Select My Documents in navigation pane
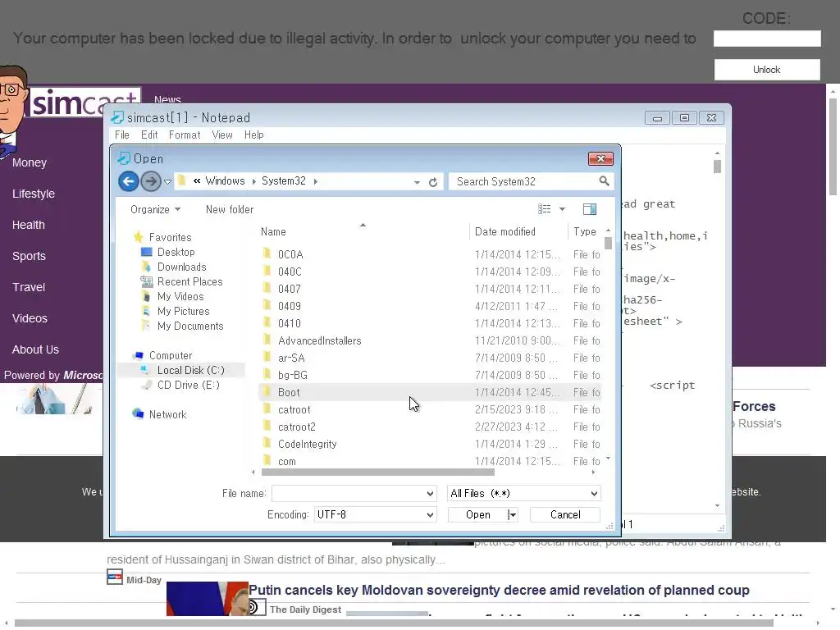 [x=190, y=326]
